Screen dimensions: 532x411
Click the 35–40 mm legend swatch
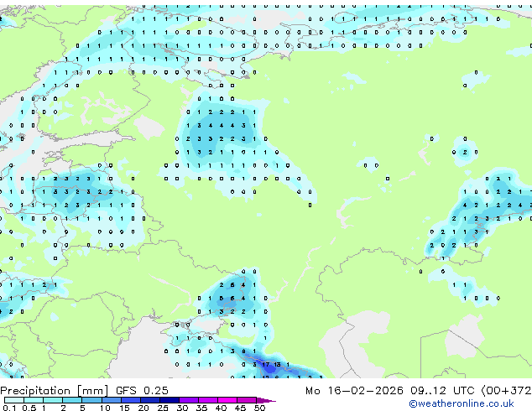tap(207, 400)
